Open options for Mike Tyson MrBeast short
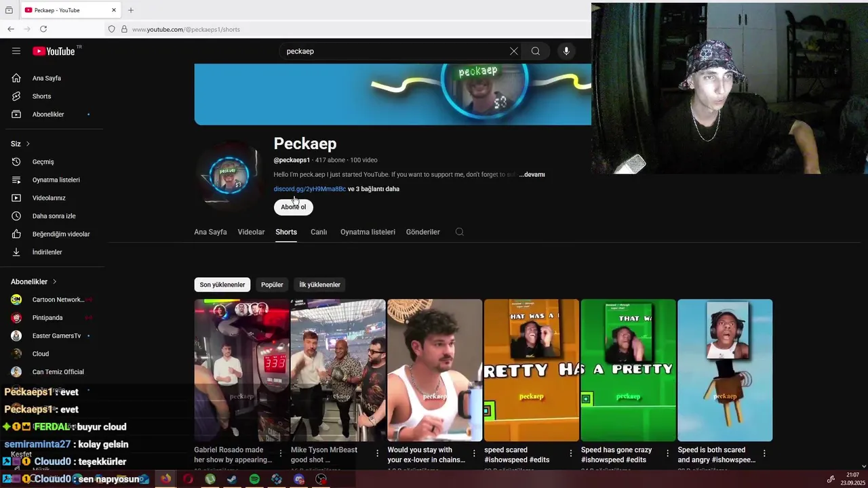 click(x=377, y=453)
